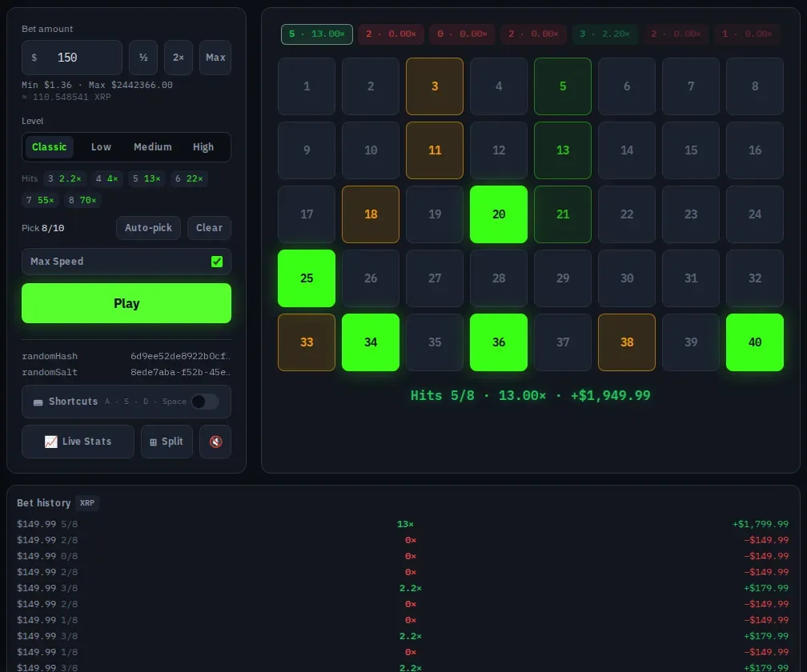Click hit number 5 tile
This screenshot has width=807, height=672.
click(563, 86)
